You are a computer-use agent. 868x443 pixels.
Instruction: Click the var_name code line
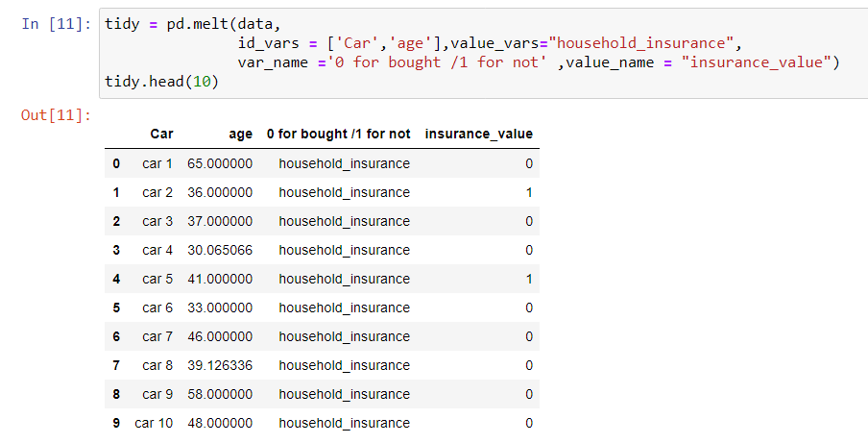(539, 62)
